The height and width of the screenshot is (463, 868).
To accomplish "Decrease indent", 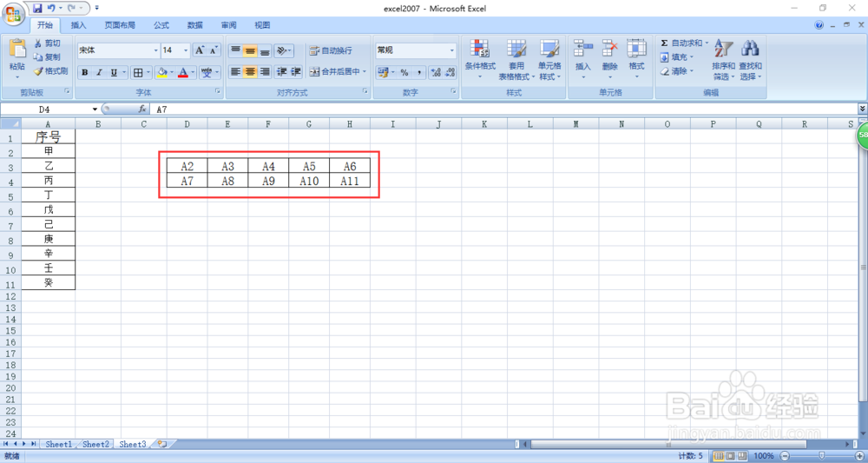I will pos(281,72).
